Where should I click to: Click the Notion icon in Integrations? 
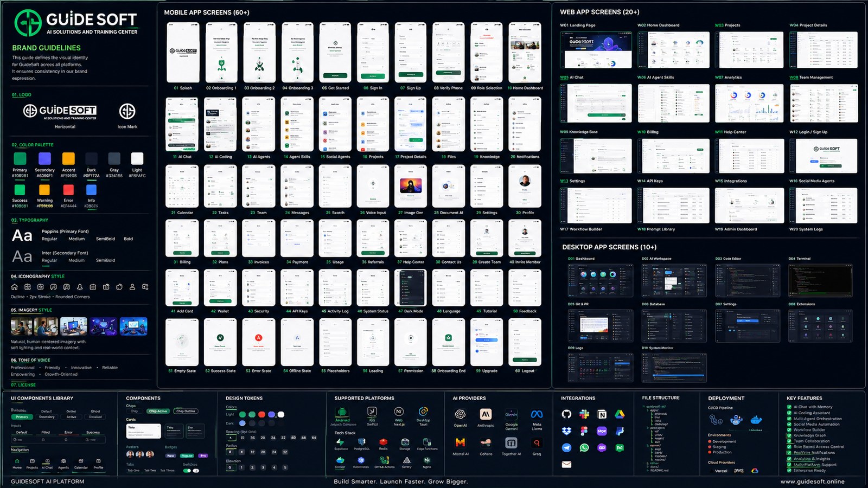(x=602, y=414)
